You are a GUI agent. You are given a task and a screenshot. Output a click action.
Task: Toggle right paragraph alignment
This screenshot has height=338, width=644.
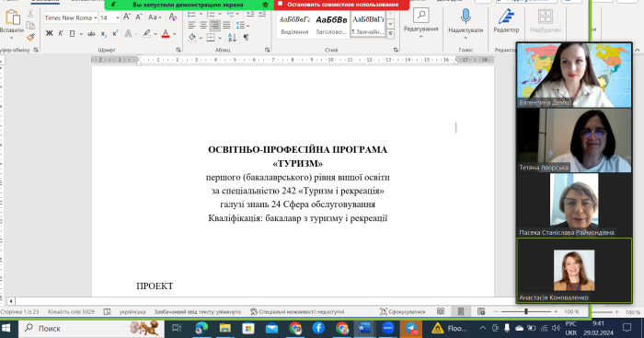point(214,26)
